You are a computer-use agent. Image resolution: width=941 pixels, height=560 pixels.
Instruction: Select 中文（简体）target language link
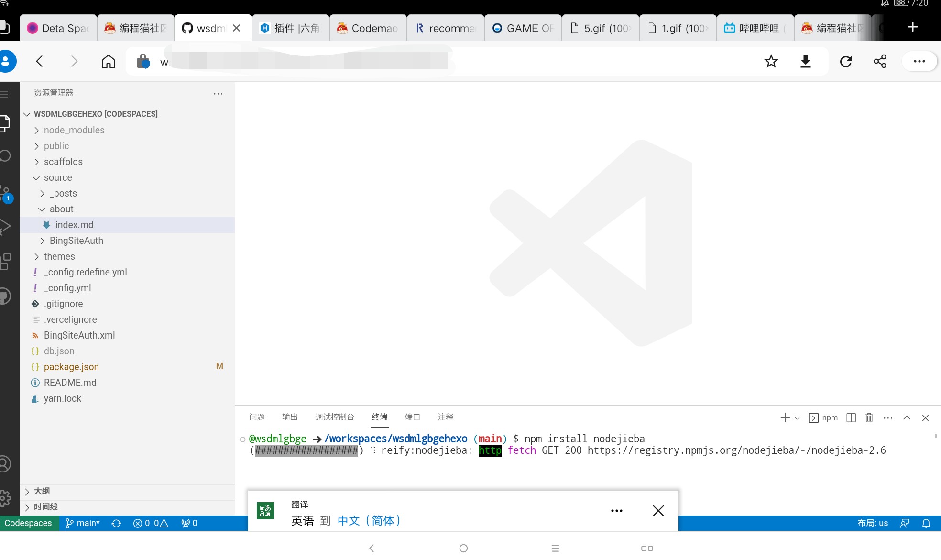point(369,520)
